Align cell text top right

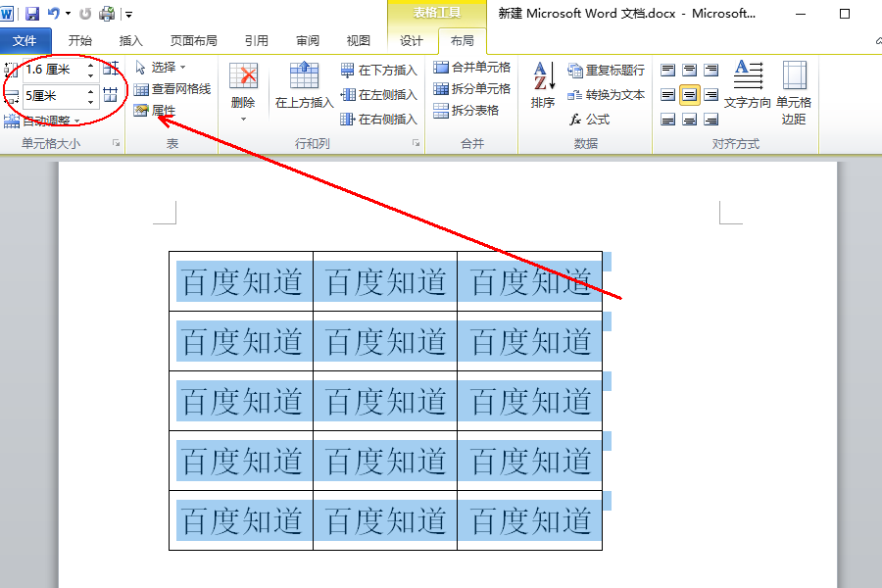(x=711, y=70)
